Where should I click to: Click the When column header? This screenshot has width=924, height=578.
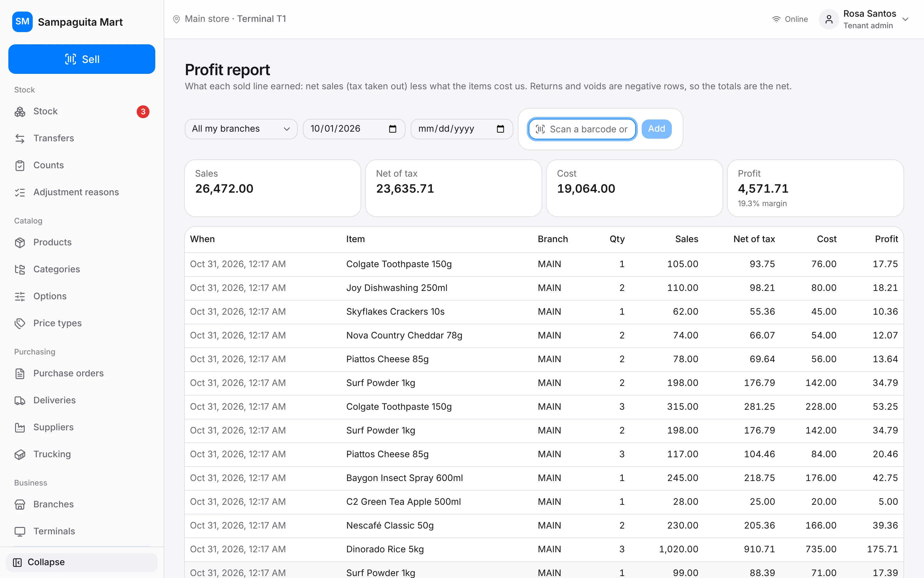pos(202,239)
